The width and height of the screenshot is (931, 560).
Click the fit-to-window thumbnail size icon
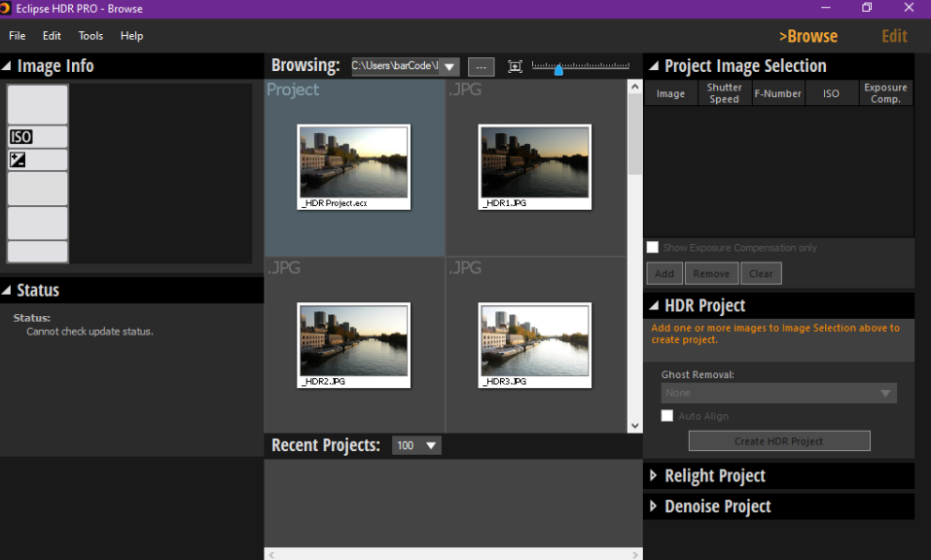515,66
